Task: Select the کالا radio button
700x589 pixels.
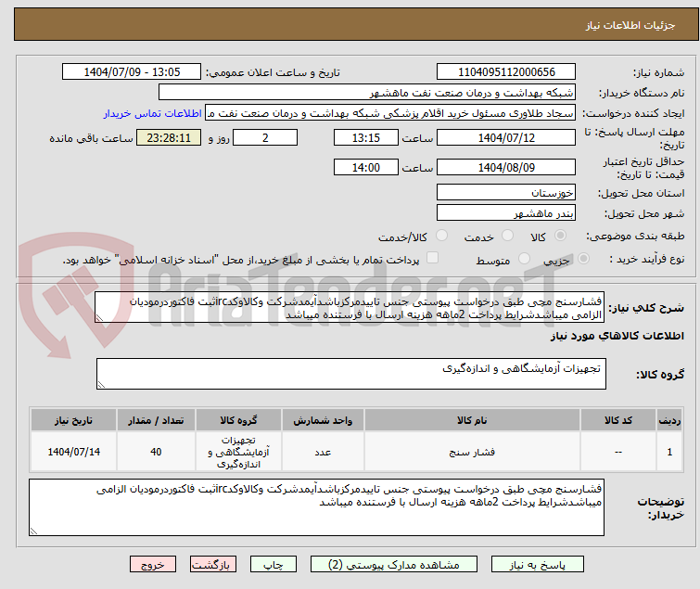Action: 560,236
